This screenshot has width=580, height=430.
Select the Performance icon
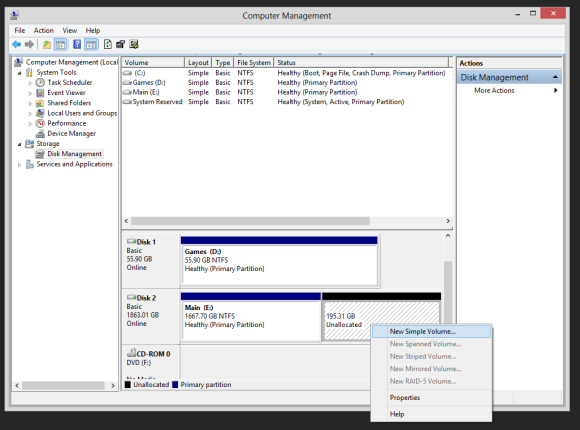click(40, 123)
